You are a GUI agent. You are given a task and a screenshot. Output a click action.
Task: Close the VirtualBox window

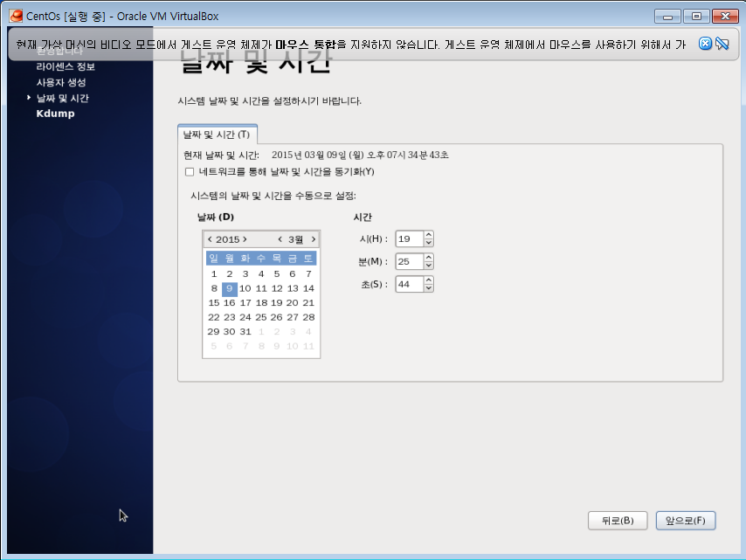pyautogui.click(x=725, y=17)
